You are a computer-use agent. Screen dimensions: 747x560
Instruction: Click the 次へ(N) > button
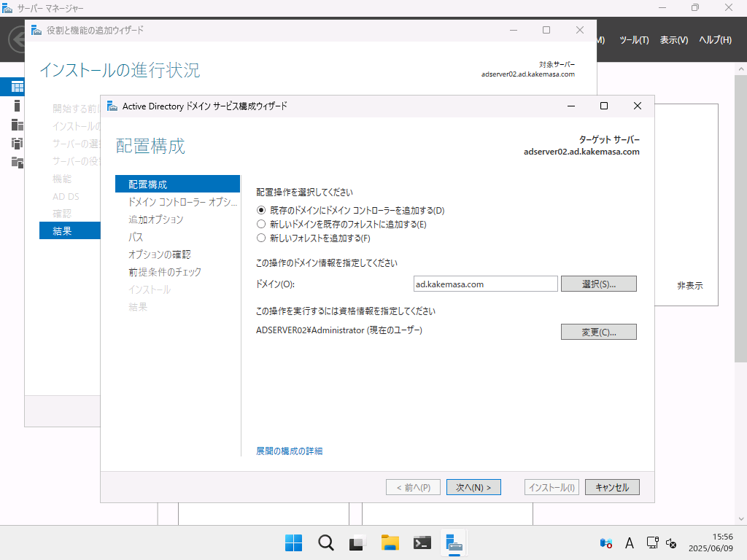[x=473, y=487]
